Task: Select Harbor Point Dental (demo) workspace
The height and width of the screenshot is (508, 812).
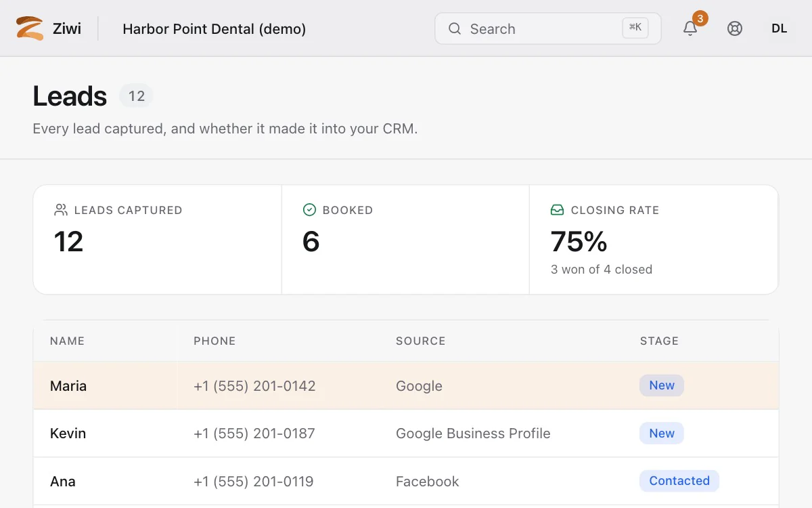Action: pos(215,29)
